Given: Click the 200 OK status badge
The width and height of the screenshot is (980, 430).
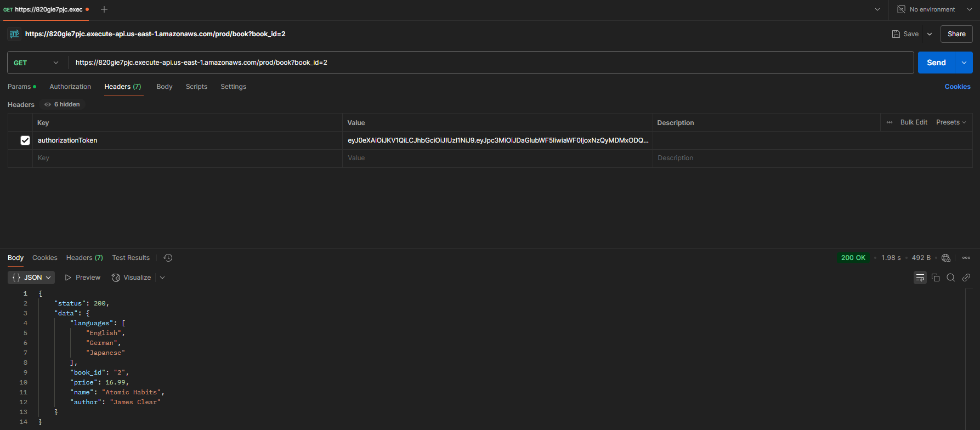Looking at the screenshot, I should [853, 258].
